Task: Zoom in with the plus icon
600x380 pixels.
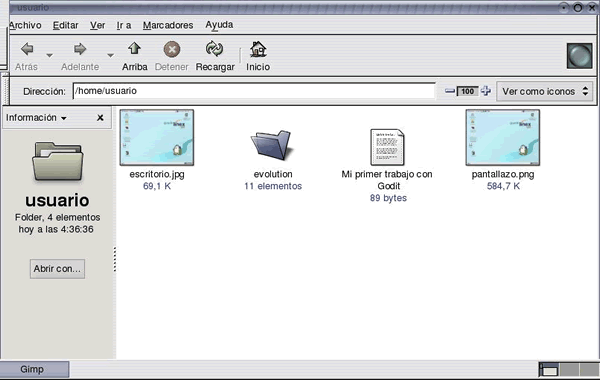Action: click(x=486, y=91)
